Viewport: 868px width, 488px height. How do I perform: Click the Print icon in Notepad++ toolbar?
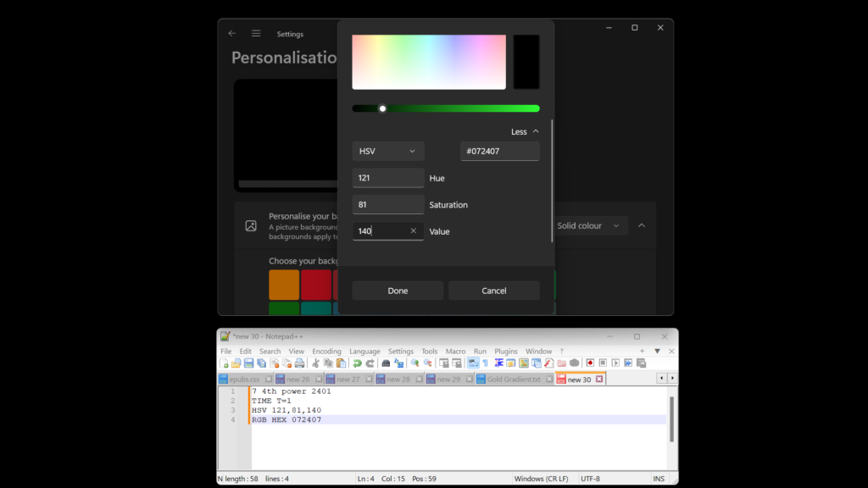click(x=299, y=363)
